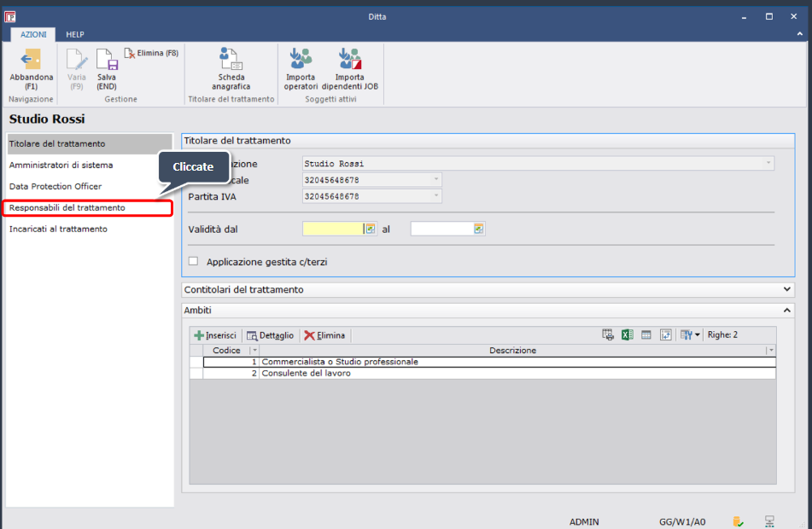Open the HELP ribbon tab
This screenshot has width=812, height=529.
click(x=75, y=34)
